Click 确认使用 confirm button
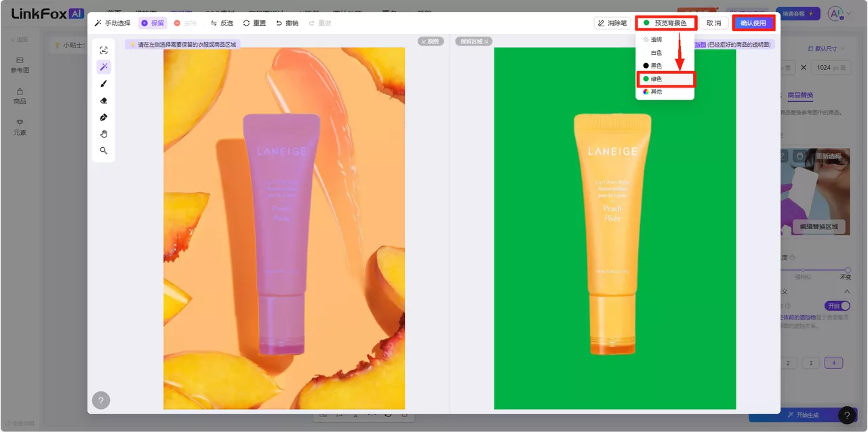The width and height of the screenshot is (868, 432). (753, 23)
